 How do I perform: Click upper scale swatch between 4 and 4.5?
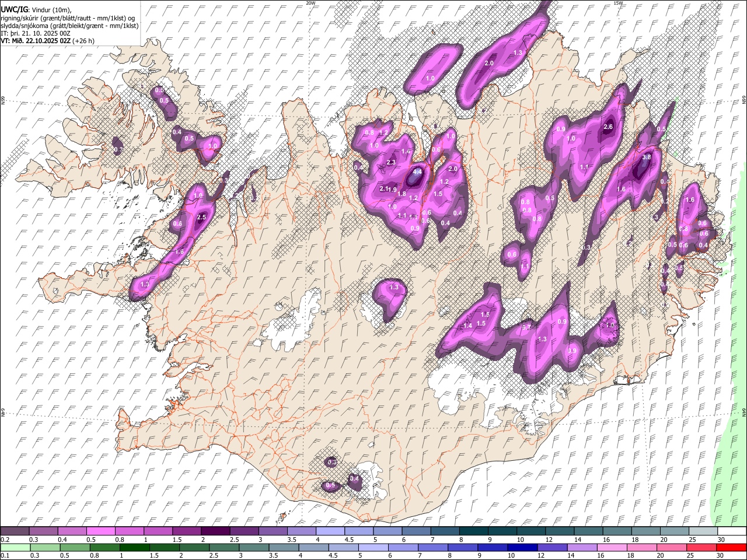point(329,531)
